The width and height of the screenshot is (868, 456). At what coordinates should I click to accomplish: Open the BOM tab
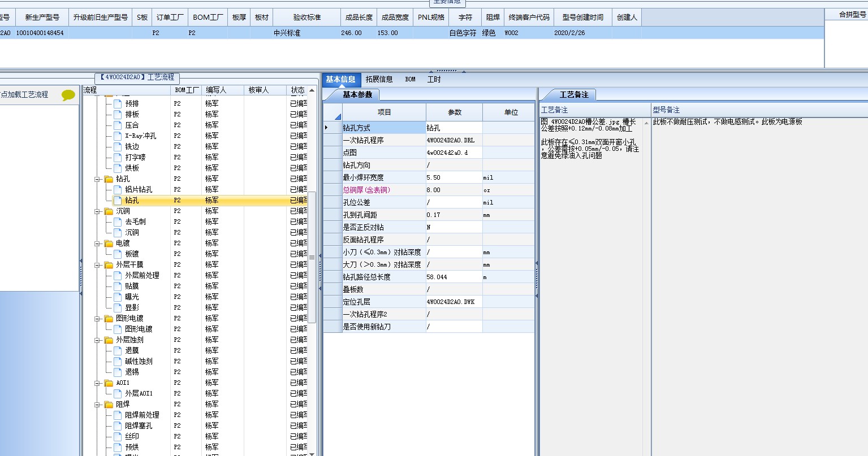coord(410,80)
